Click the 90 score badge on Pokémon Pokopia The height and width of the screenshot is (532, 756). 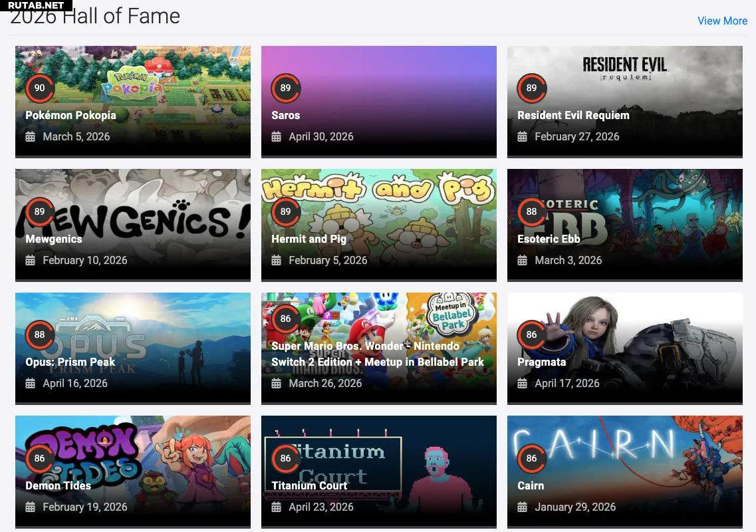[x=39, y=88]
